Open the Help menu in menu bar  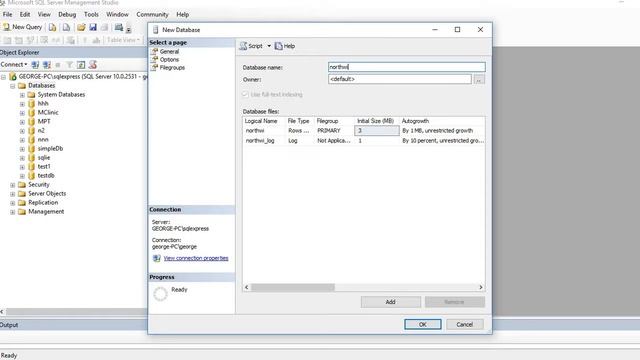(x=182, y=14)
